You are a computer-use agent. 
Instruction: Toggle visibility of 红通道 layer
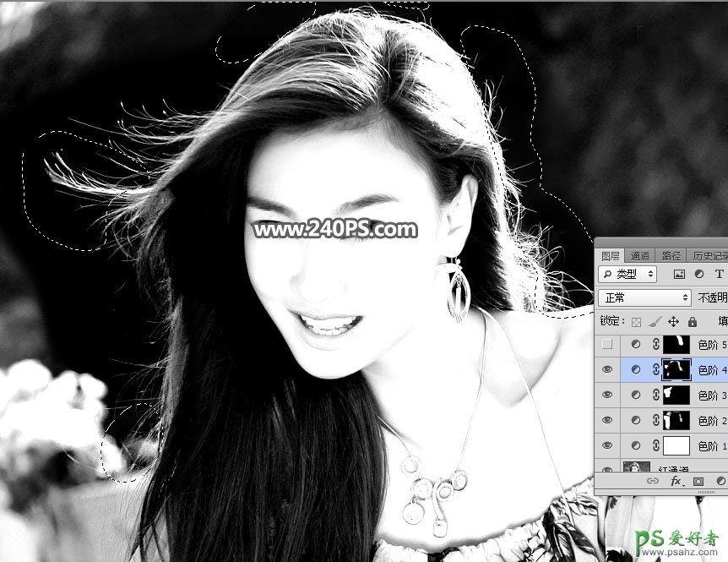click(x=607, y=468)
